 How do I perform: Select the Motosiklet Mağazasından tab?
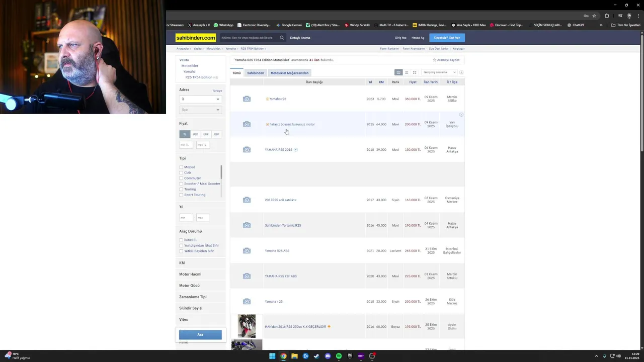click(289, 73)
